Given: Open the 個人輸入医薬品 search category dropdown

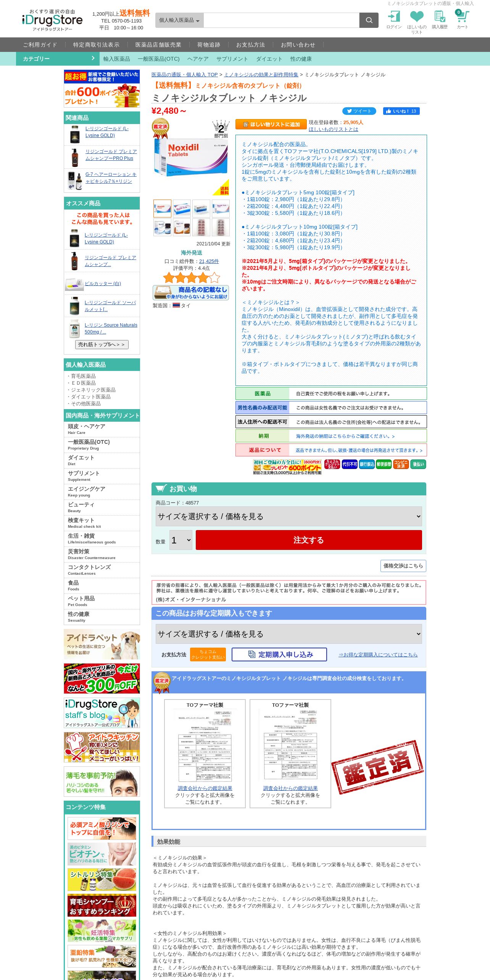Looking at the screenshot, I should [x=179, y=20].
